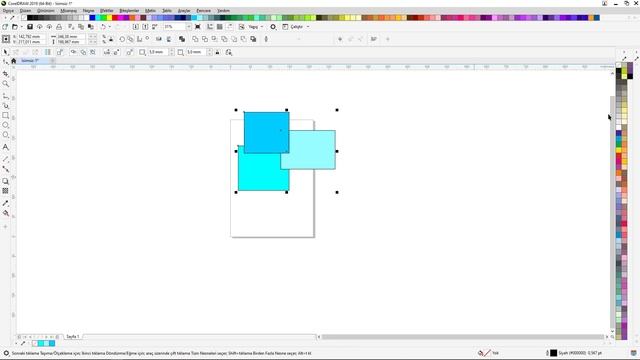Image resolution: width=640 pixels, height=360 pixels.
Task: Select the Polygon tool
Action: [5, 135]
